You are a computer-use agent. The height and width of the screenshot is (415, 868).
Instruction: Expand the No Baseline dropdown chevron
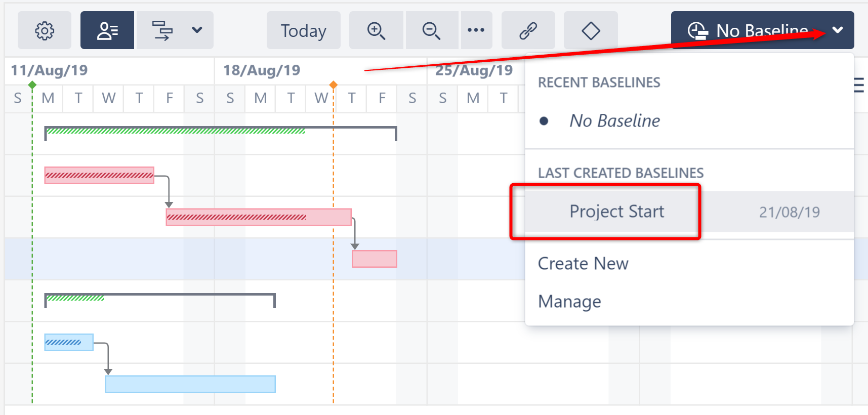point(838,30)
